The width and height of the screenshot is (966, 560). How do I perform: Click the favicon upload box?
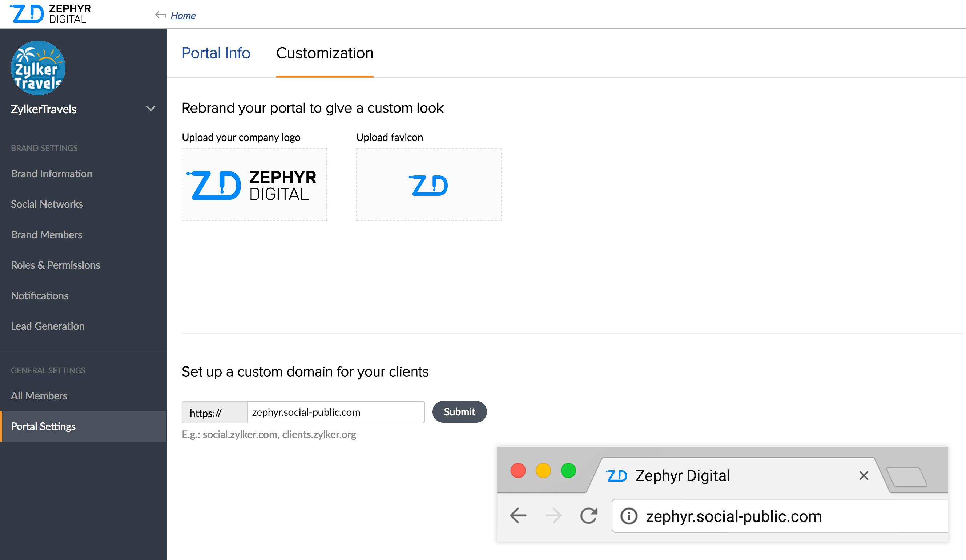(x=428, y=184)
